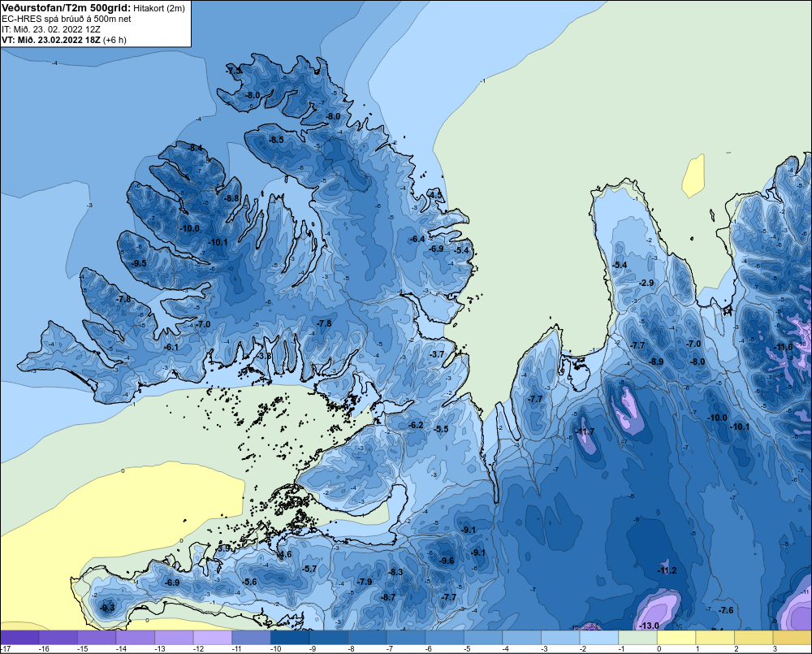This screenshot has height=654, width=812.
Task: Click the -3.8 temperature label
Action: pyautogui.click(x=264, y=356)
